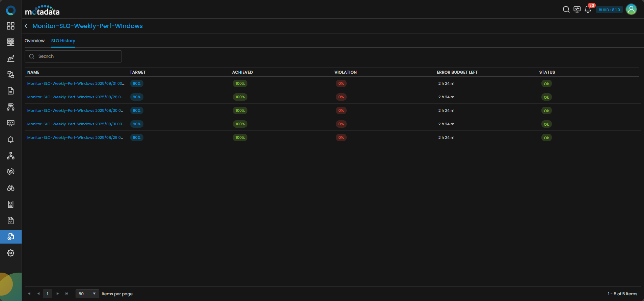644x301 pixels.
Task: Select the SLO History tab
Action: tap(63, 41)
